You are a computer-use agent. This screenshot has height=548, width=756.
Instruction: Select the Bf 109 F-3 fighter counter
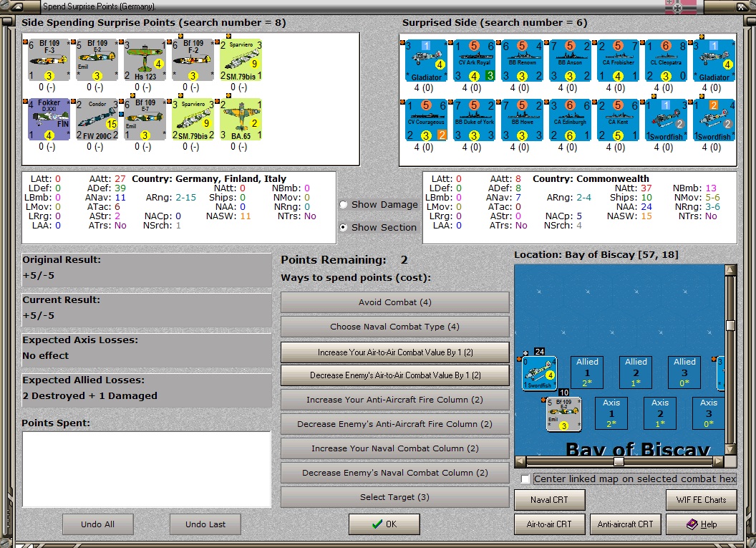pyautogui.click(x=49, y=60)
